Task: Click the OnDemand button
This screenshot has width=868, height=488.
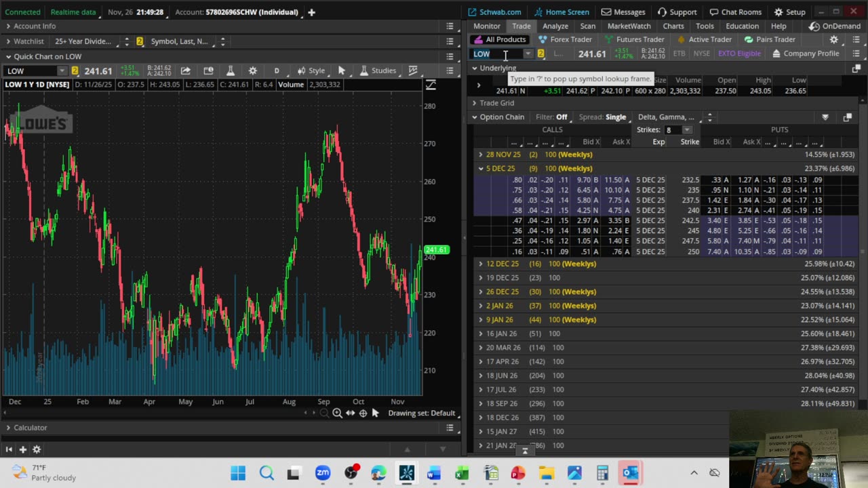Action: pyautogui.click(x=835, y=26)
